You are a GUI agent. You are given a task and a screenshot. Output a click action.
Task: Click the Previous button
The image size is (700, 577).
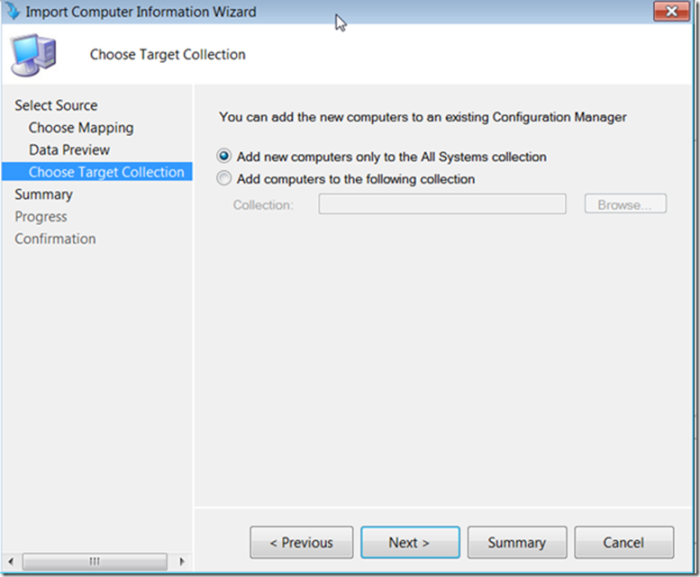pyautogui.click(x=301, y=543)
